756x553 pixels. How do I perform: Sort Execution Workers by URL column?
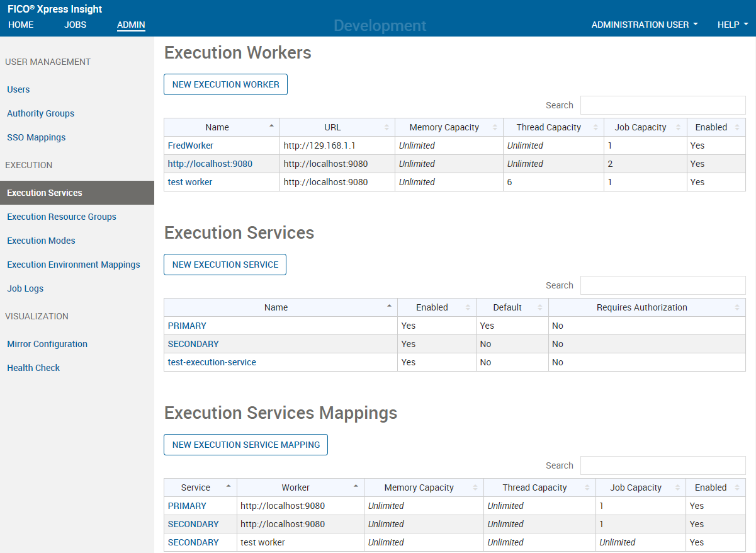332,127
